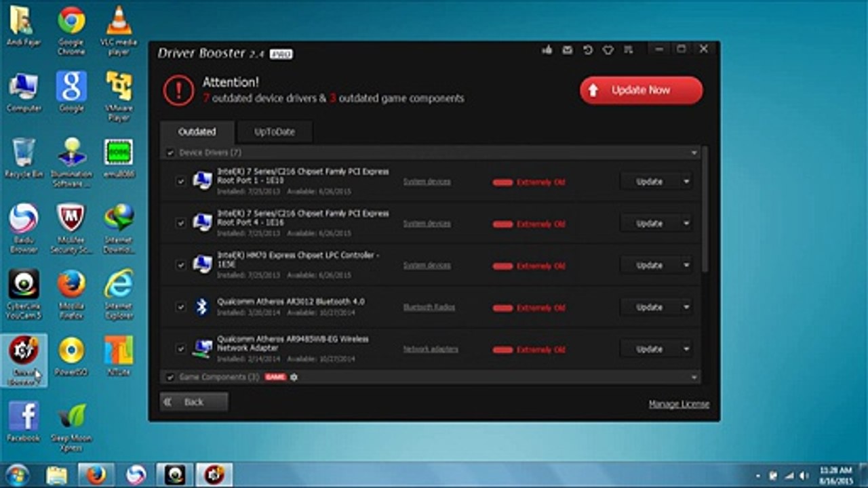This screenshot has width=868, height=488.
Task: Click the red Update Now button
Action: pos(641,90)
